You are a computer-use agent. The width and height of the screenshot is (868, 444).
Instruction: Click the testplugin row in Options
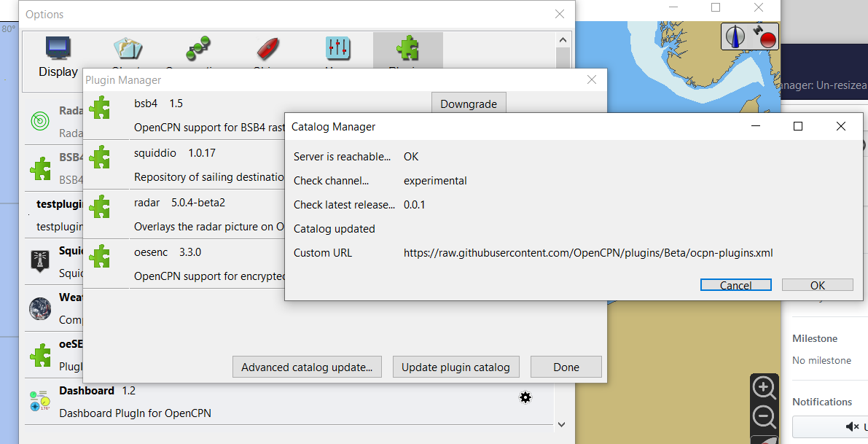[54, 215]
